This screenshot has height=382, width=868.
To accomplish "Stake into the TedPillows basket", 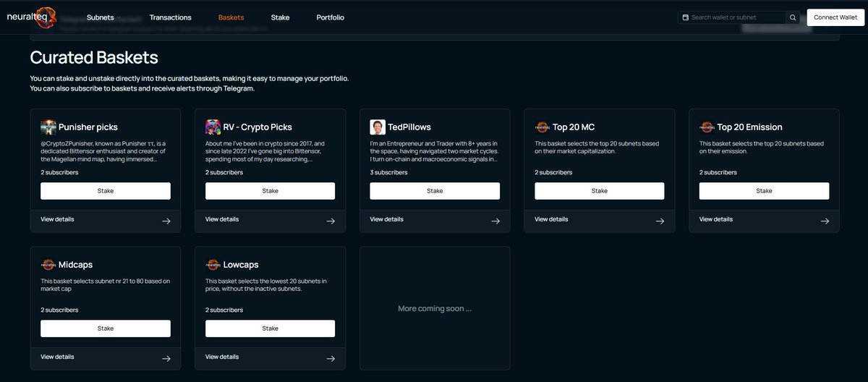I will (435, 191).
